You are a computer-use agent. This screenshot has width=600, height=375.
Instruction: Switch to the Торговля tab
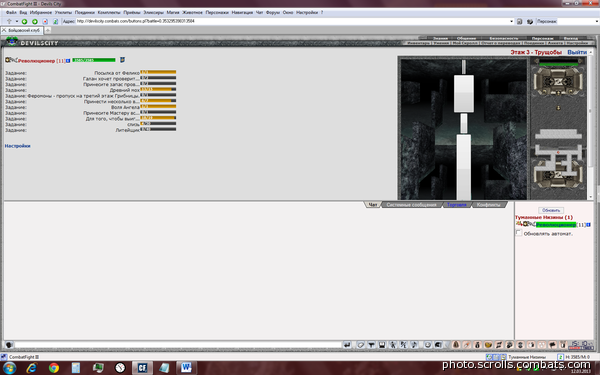coord(457,205)
